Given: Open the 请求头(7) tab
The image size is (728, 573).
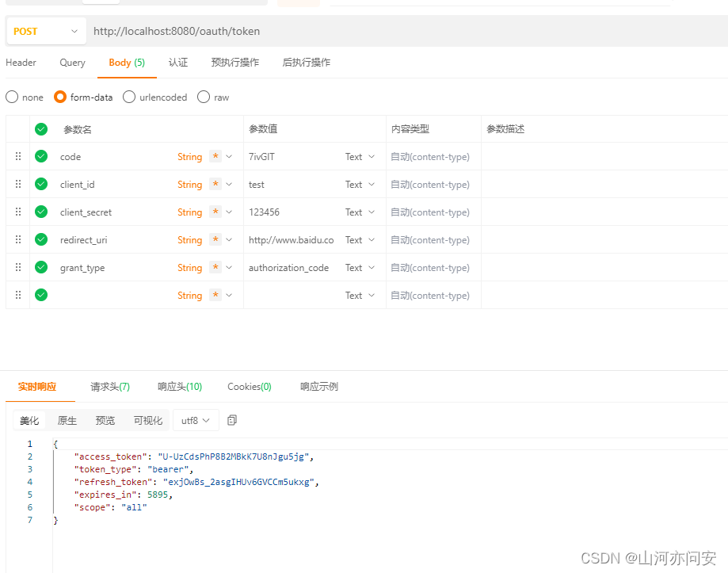Looking at the screenshot, I should (x=110, y=386).
